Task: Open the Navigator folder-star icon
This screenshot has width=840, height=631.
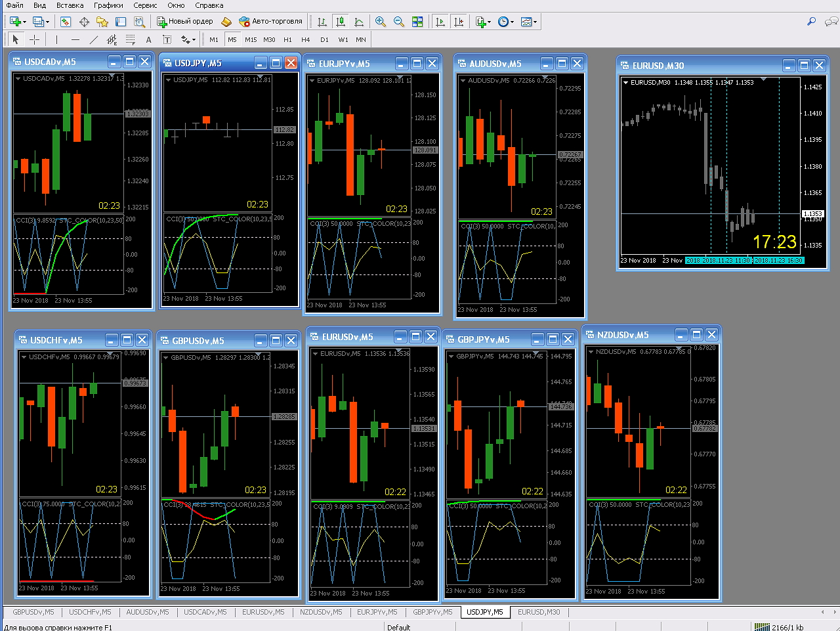Action: pos(102,22)
